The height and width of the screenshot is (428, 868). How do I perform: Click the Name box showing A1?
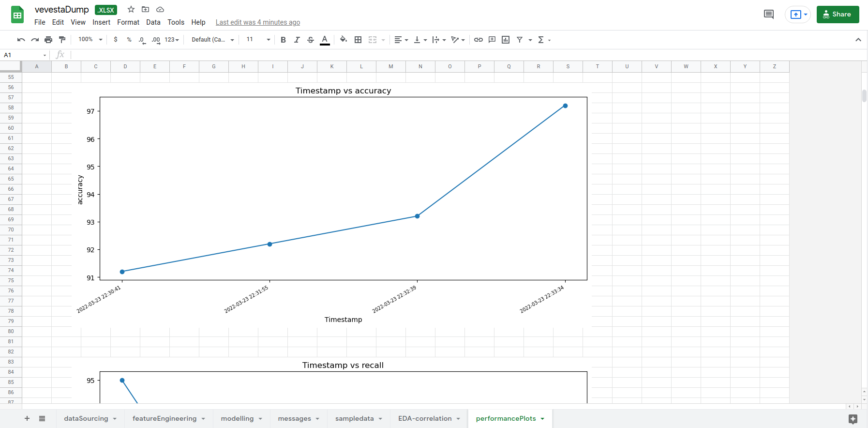coord(24,55)
